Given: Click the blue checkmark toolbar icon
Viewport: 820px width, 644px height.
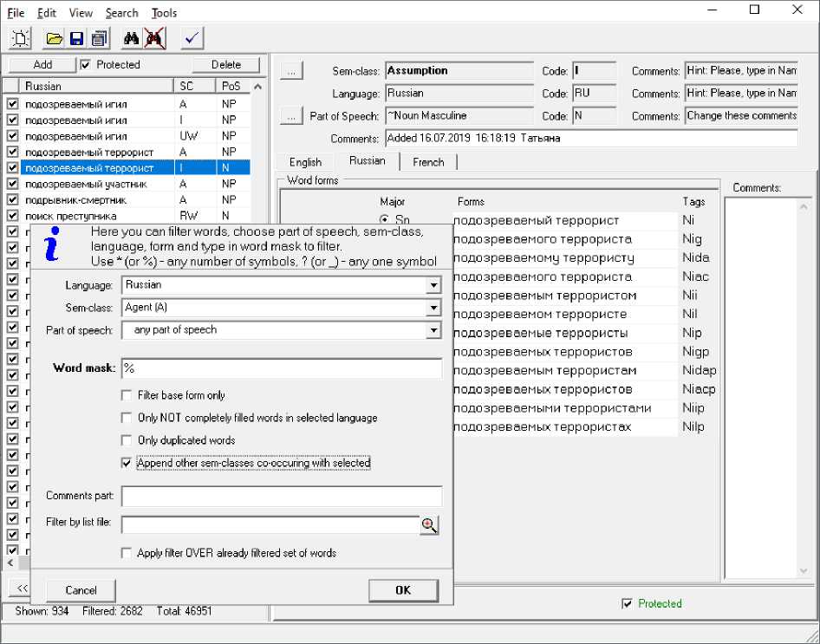Looking at the screenshot, I should tap(192, 38).
